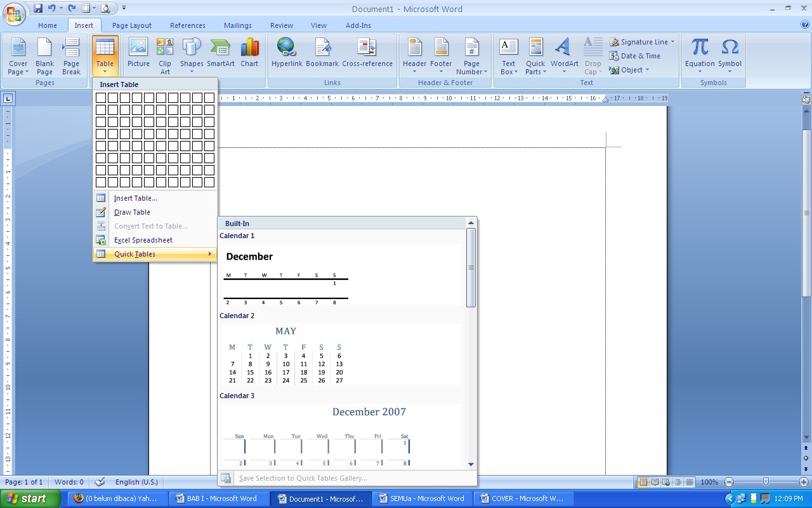Insert Date & Time
Viewport: 812px width, 508px height.
pyautogui.click(x=636, y=56)
